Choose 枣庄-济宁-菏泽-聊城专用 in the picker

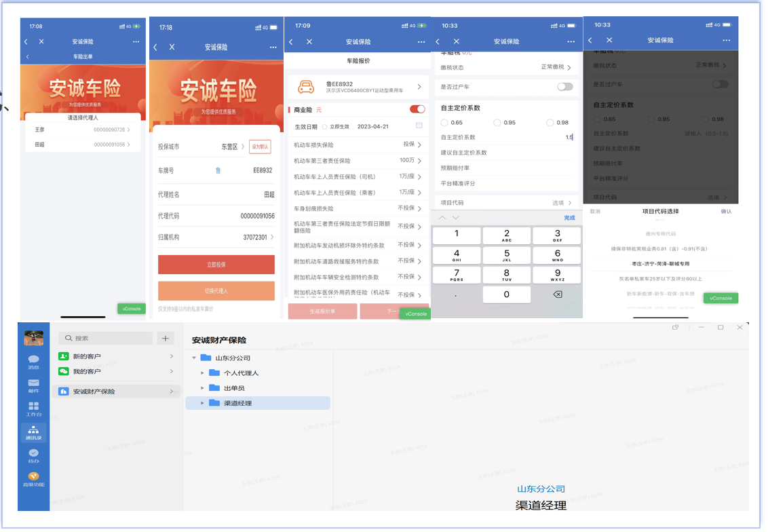click(x=660, y=263)
